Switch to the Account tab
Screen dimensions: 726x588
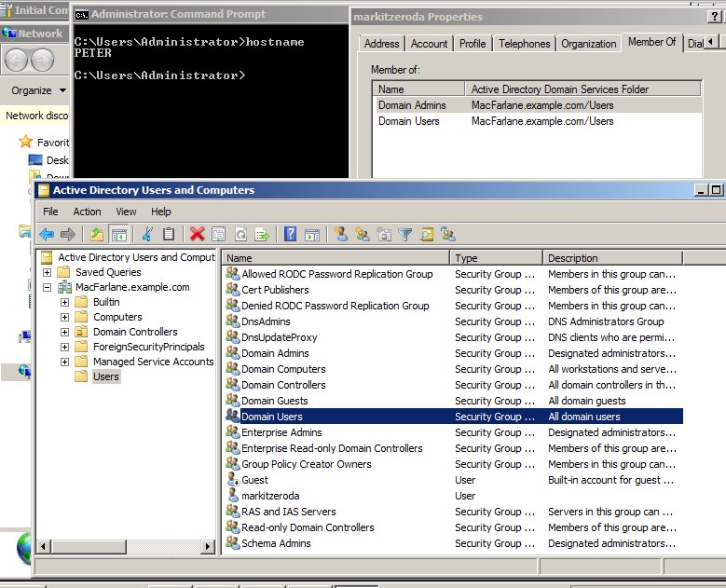[430, 44]
